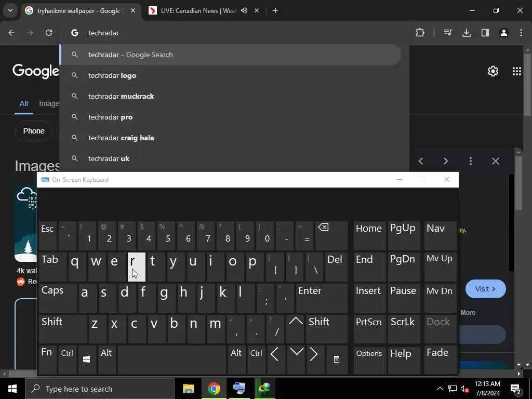This screenshot has height=399, width=532.
Task: Open Chrome's media controls icon
Action: pos(448,33)
